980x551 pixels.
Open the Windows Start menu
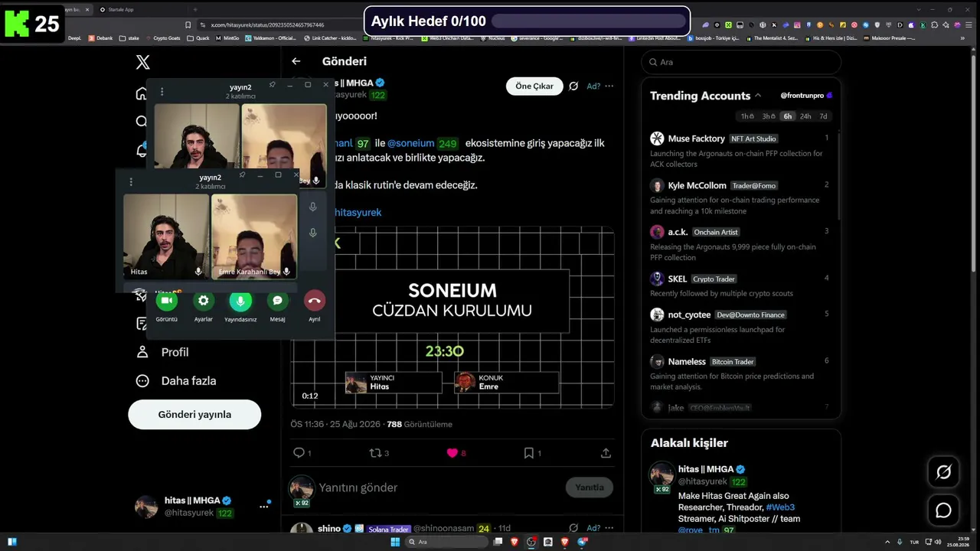coord(395,542)
